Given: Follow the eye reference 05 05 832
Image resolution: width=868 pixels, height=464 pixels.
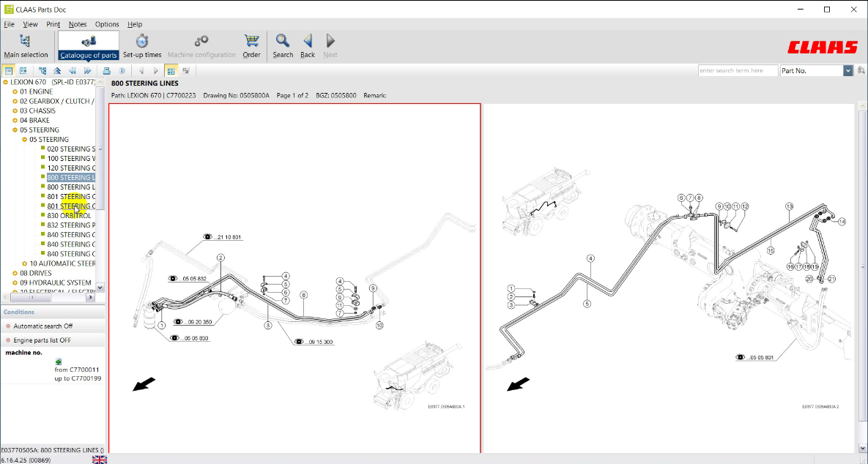Looking at the screenshot, I should coord(188,279).
